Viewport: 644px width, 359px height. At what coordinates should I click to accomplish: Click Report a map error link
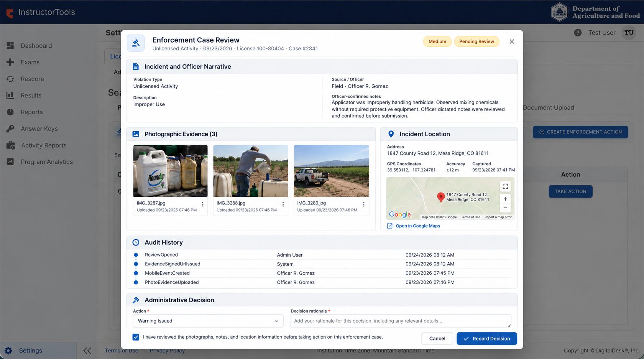(498, 217)
